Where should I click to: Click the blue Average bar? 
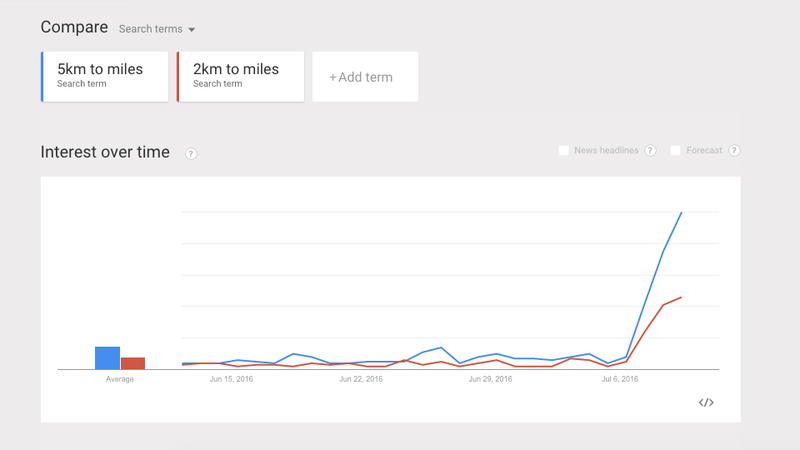[x=107, y=358]
